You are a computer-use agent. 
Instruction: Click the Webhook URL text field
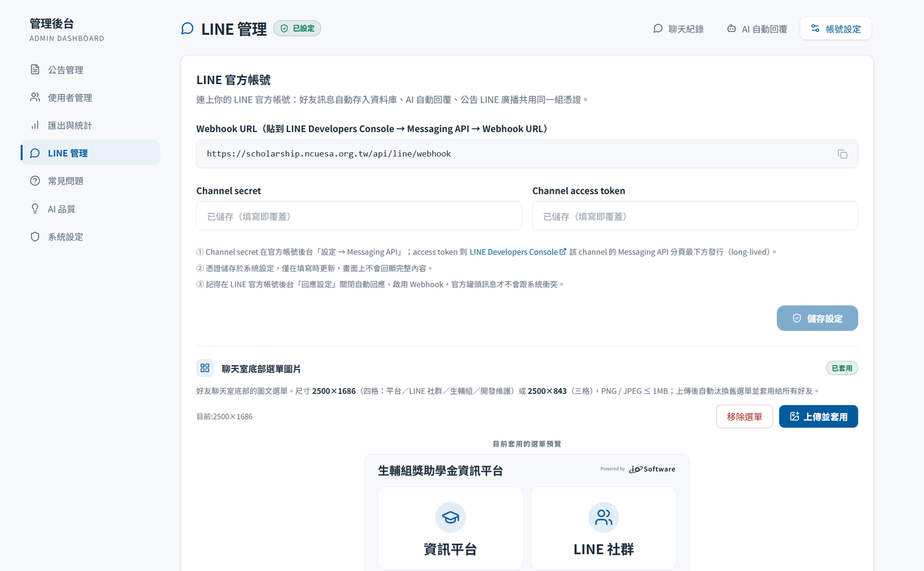pyautogui.click(x=527, y=154)
